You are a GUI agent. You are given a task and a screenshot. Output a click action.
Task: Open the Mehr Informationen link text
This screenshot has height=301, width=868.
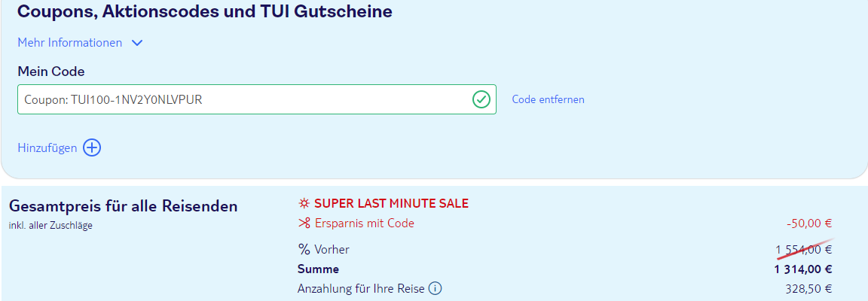click(x=70, y=43)
